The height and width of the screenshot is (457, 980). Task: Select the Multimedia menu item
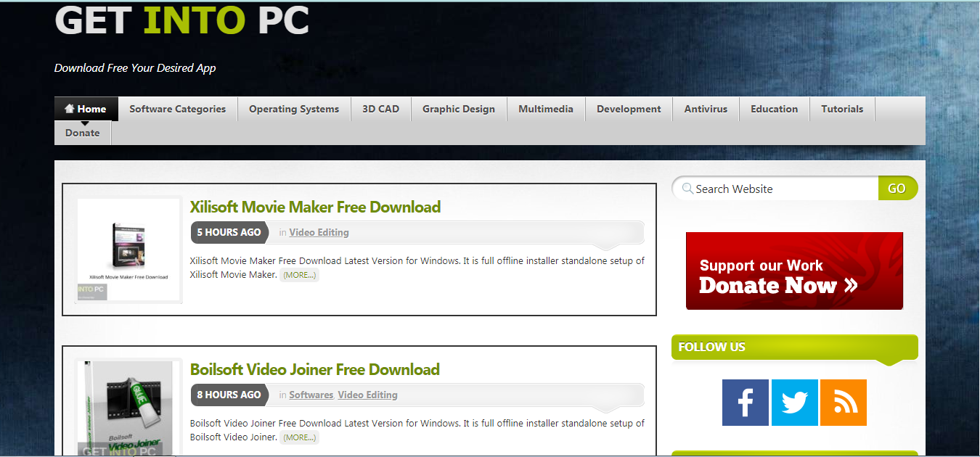click(546, 109)
